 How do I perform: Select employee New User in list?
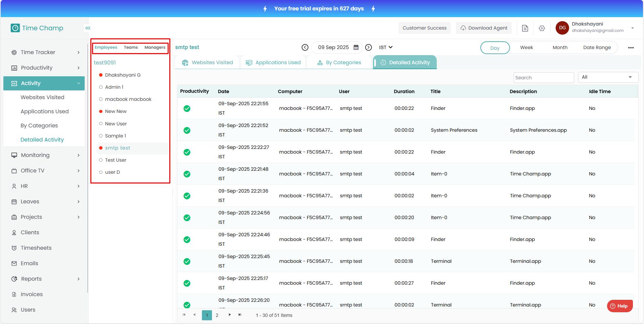point(116,124)
